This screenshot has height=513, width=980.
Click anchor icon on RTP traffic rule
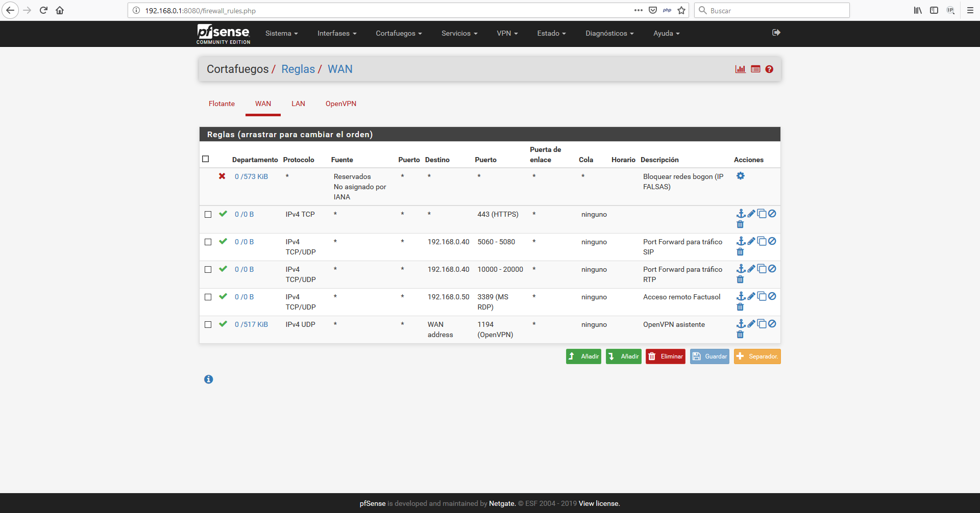click(741, 269)
